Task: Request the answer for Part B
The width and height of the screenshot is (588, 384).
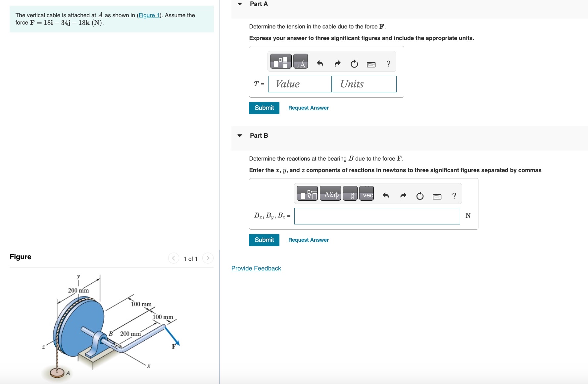Action: click(309, 240)
